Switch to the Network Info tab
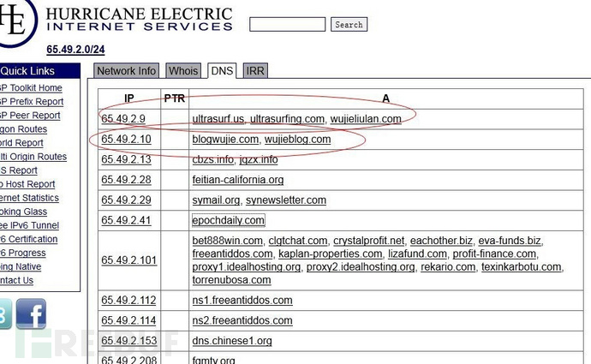 (x=126, y=71)
